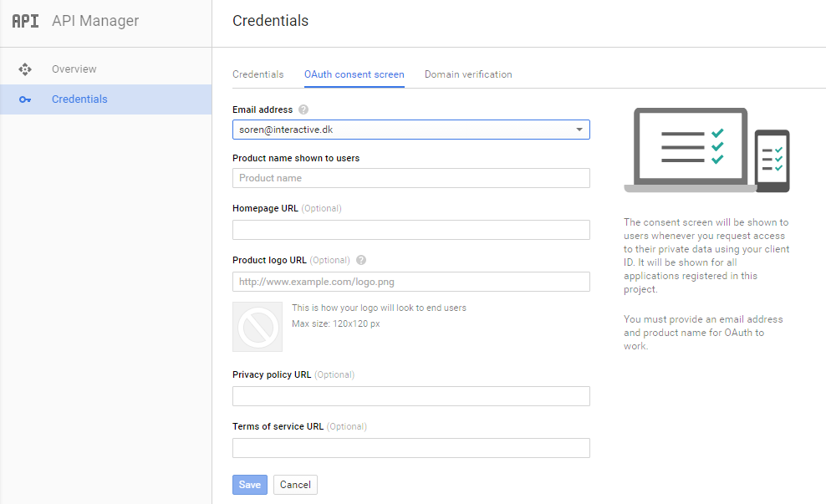Open the Product logo URL help icon

[361, 260]
